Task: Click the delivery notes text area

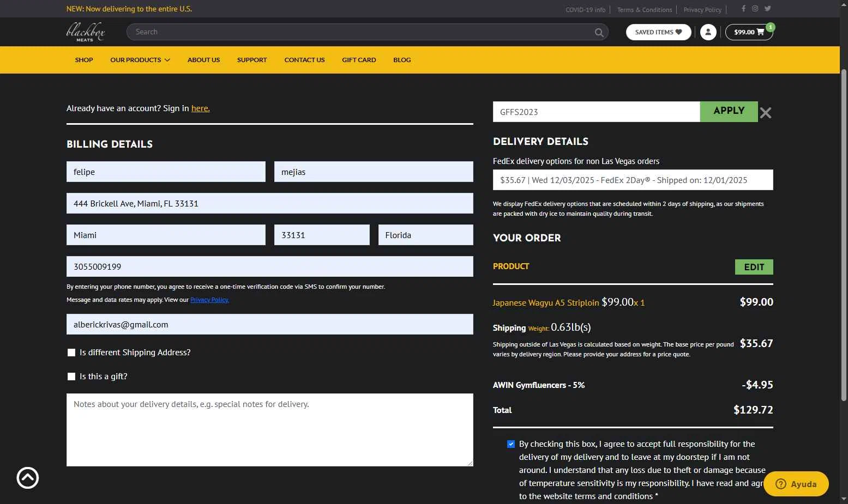Action: tap(270, 430)
